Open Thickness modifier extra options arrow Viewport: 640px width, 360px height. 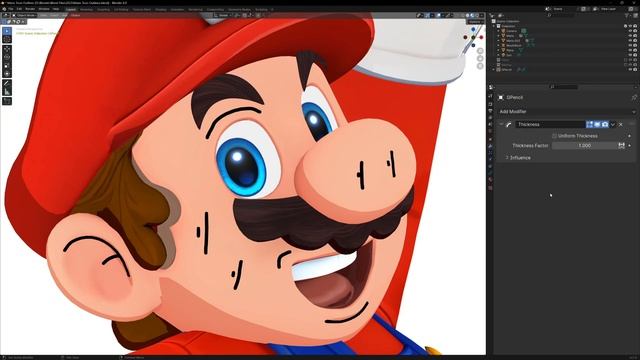pyautogui.click(x=613, y=124)
